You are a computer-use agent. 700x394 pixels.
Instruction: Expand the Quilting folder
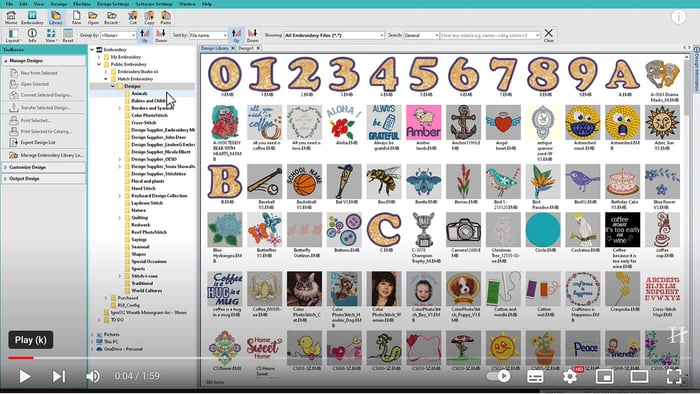pyautogui.click(x=120, y=218)
